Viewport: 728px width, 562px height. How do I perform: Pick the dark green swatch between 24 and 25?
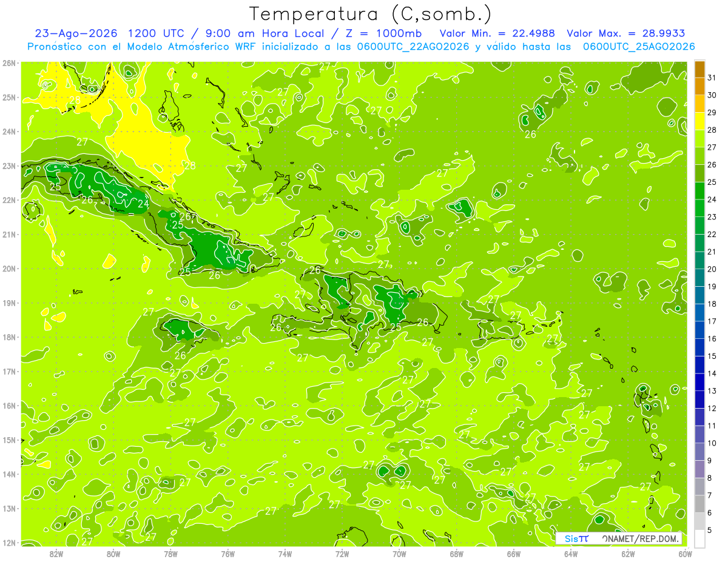tap(699, 191)
